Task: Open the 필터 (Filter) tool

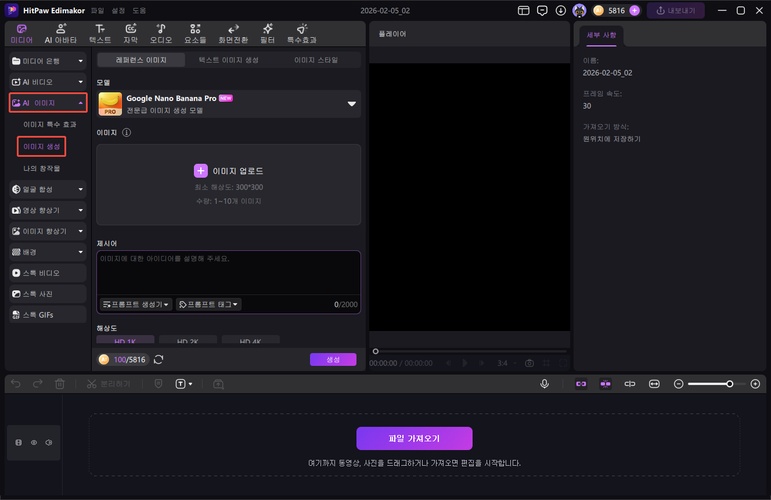Action: pyautogui.click(x=267, y=34)
